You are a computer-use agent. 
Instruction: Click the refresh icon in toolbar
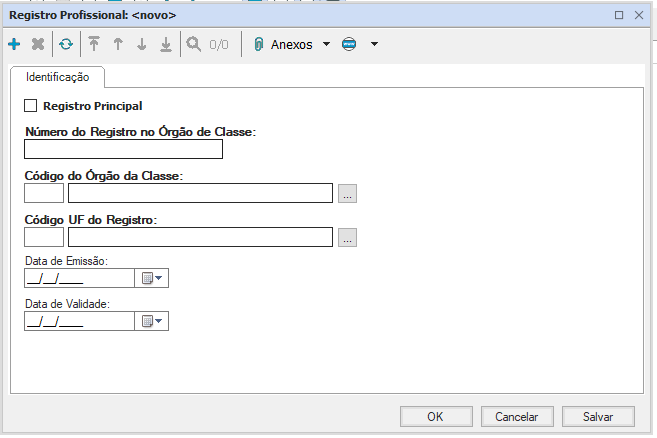65,45
